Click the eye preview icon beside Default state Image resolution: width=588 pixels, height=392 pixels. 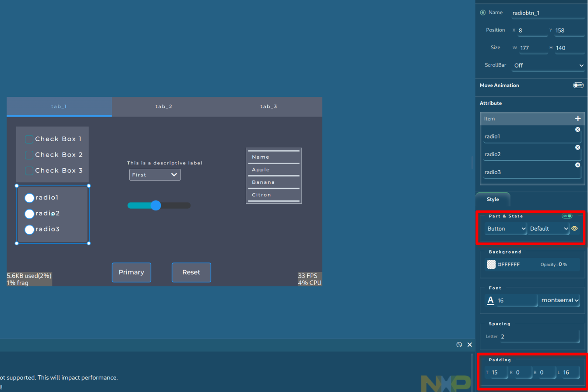[x=574, y=228]
